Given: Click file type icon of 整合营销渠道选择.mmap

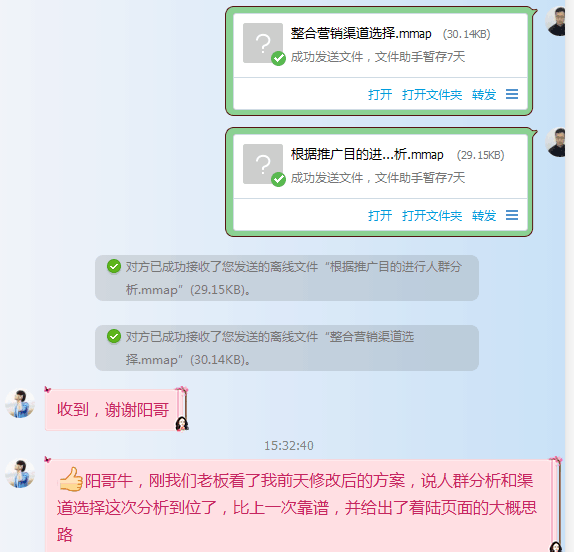Looking at the screenshot, I should click(263, 43).
